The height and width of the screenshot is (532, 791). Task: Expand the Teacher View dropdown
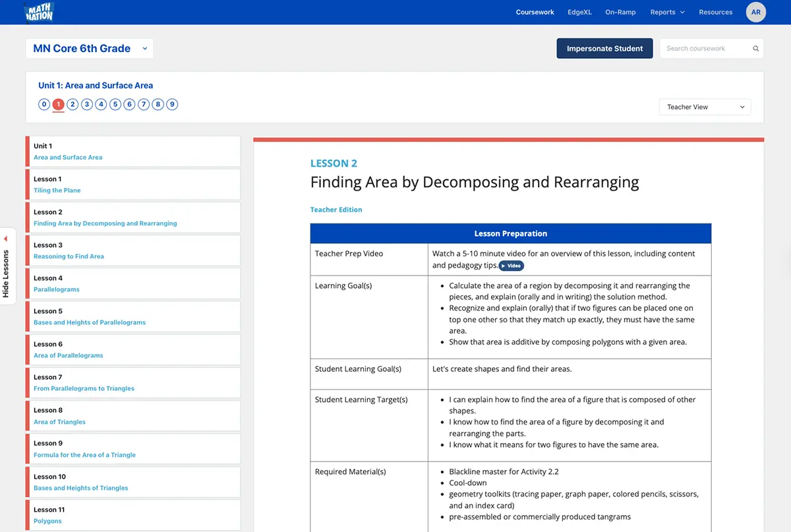tap(705, 107)
